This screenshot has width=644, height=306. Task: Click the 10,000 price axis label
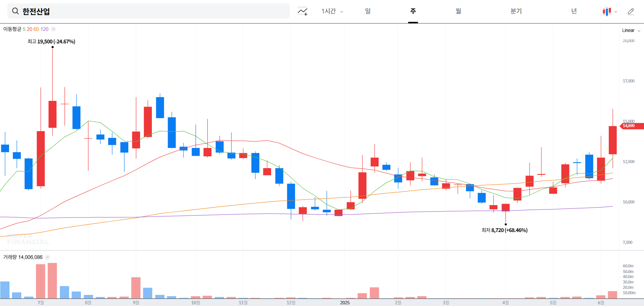coord(629,202)
